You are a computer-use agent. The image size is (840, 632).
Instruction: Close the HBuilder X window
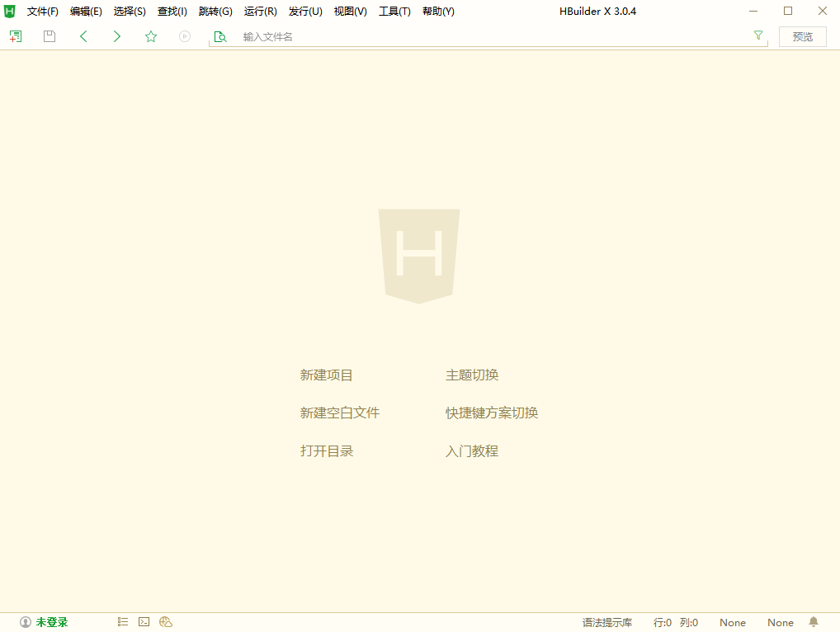click(x=823, y=12)
